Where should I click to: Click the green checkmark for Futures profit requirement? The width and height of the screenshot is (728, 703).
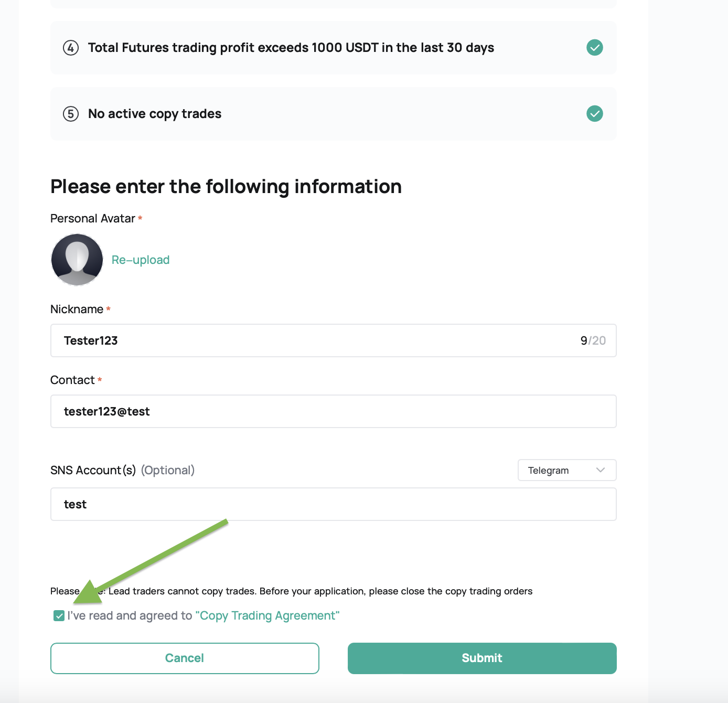click(x=594, y=48)
